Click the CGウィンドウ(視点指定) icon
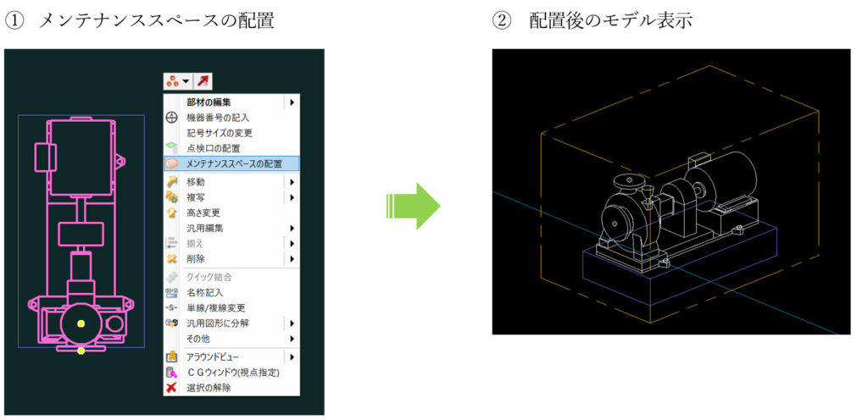This screenshot has width=868, height=420. pos(171,373)
